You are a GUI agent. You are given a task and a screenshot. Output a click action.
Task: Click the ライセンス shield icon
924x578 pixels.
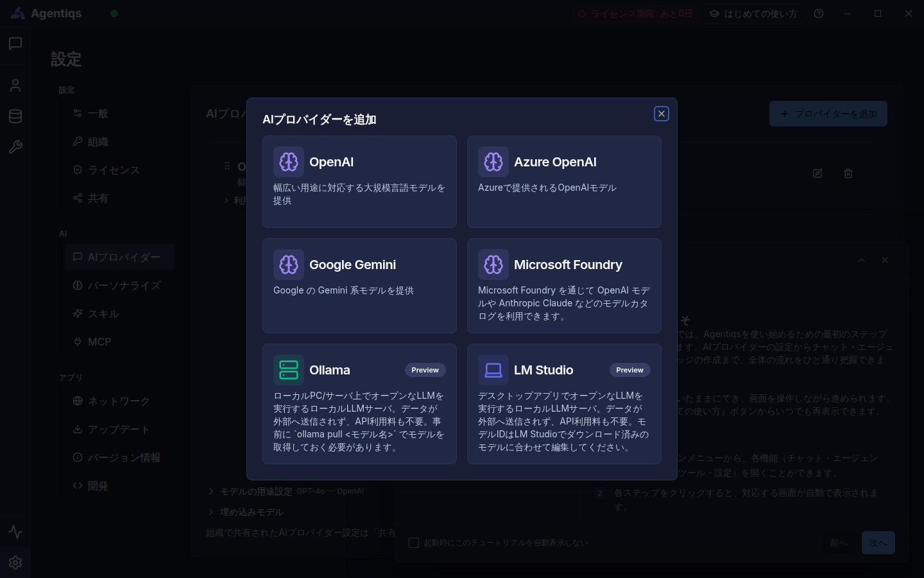point(78,170)
